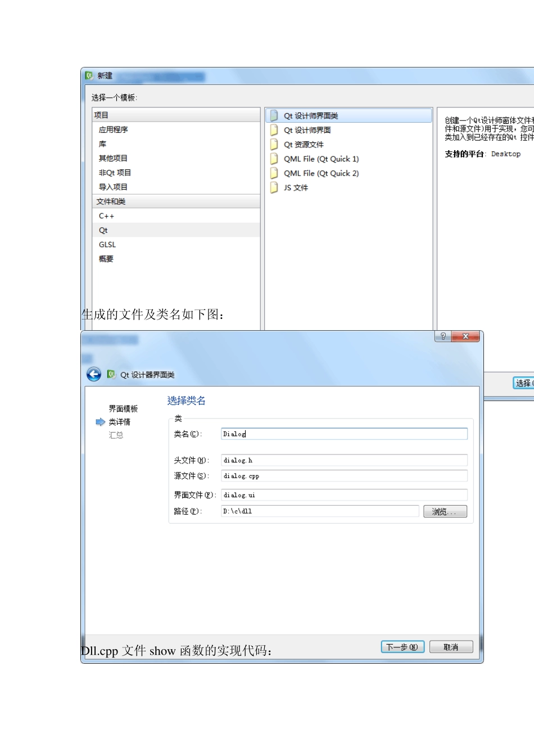Choose Qt 设计师界面类 template

[349, 116]
